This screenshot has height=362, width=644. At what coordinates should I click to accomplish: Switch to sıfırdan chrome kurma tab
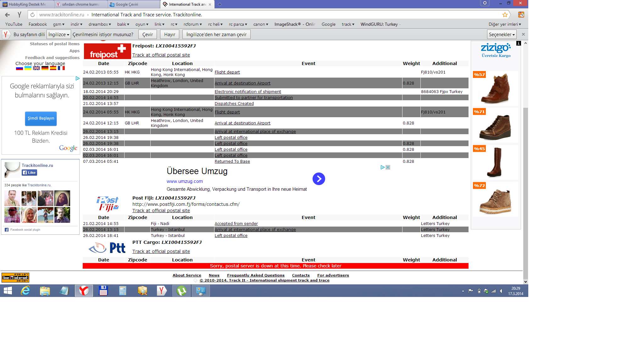point(80,4)
